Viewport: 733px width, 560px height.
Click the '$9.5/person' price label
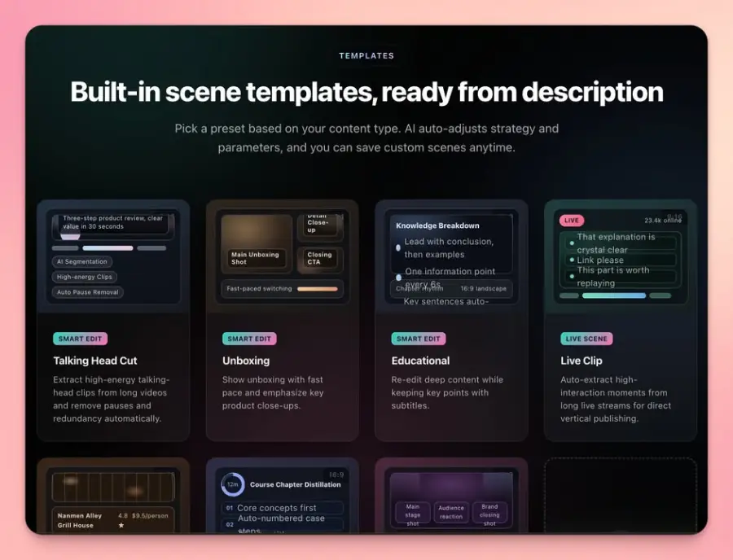point(150,516)
